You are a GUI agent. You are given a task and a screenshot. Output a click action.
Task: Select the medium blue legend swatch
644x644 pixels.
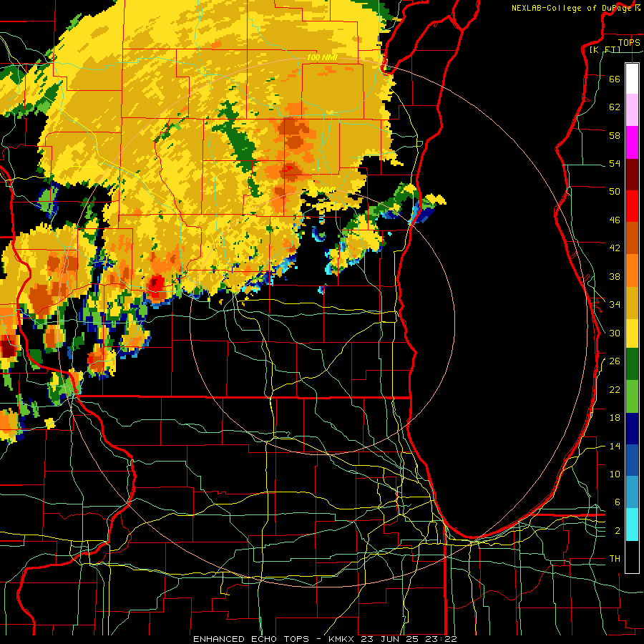(632, 460)
